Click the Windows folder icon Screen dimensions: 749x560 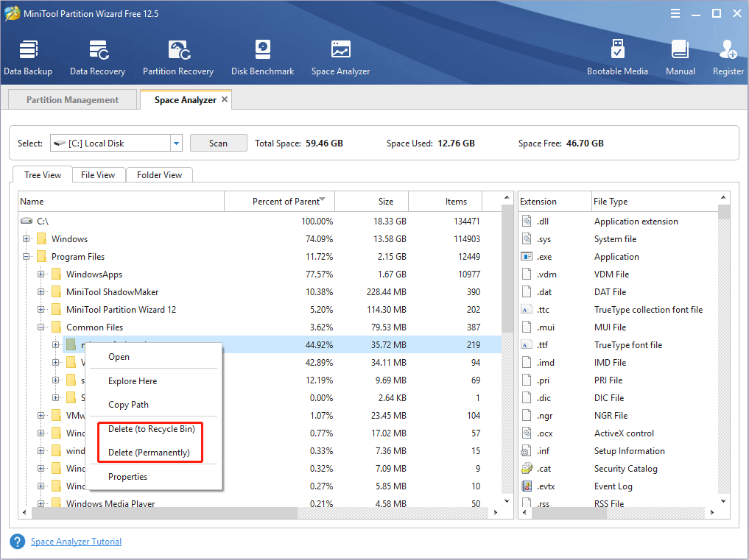tap(41, 238)
